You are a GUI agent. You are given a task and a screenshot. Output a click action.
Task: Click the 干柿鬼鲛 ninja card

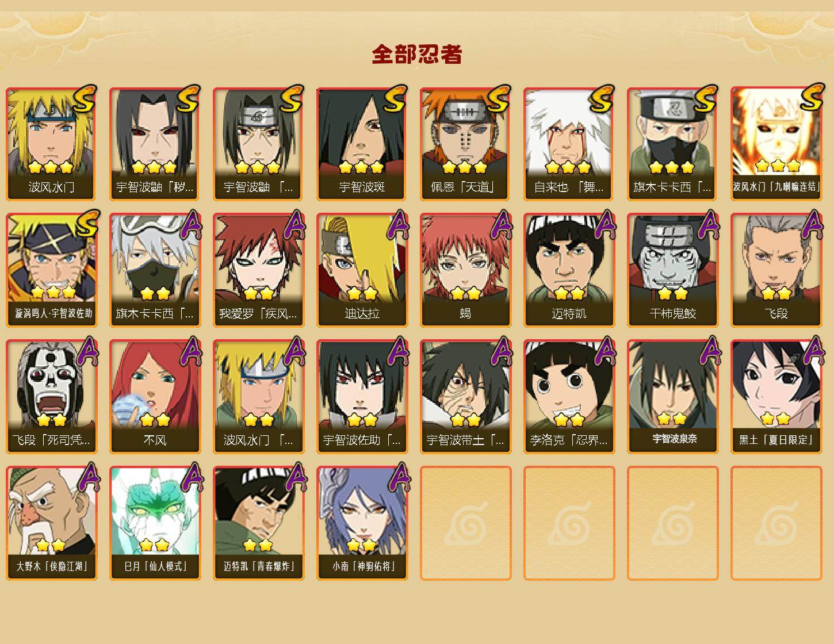click(672, 270)
